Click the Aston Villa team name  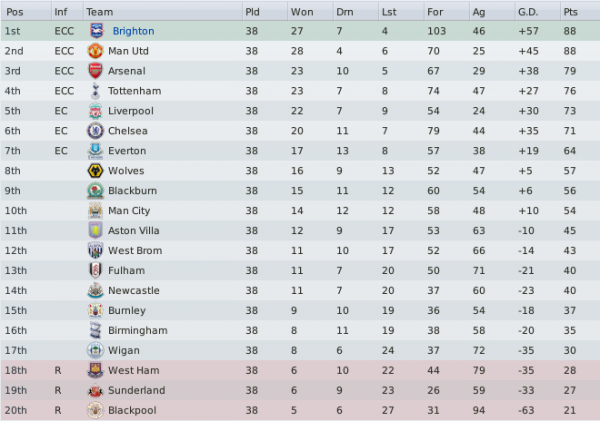coord(134,230)
